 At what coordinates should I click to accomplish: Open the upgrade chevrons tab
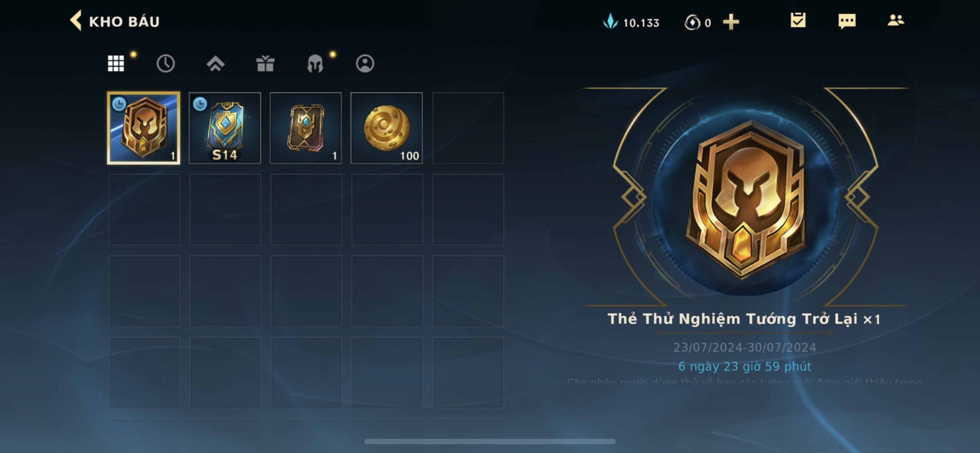tap(215, 63)
